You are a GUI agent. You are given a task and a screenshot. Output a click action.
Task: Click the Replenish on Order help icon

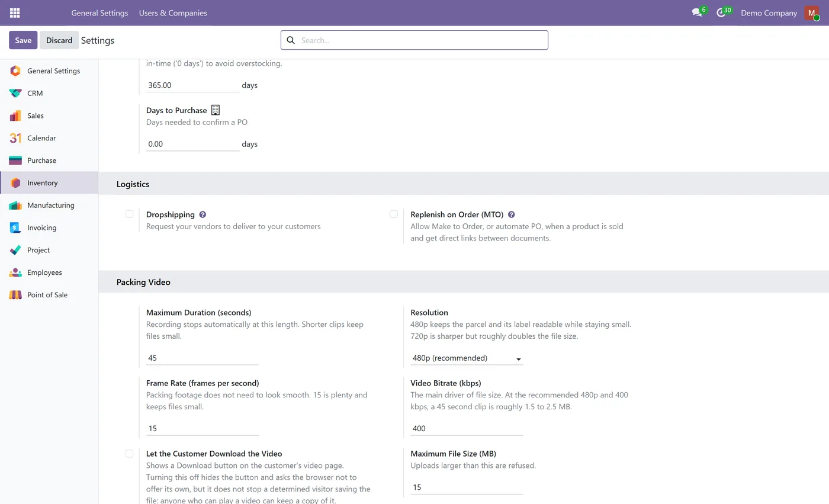pos(512,214)
